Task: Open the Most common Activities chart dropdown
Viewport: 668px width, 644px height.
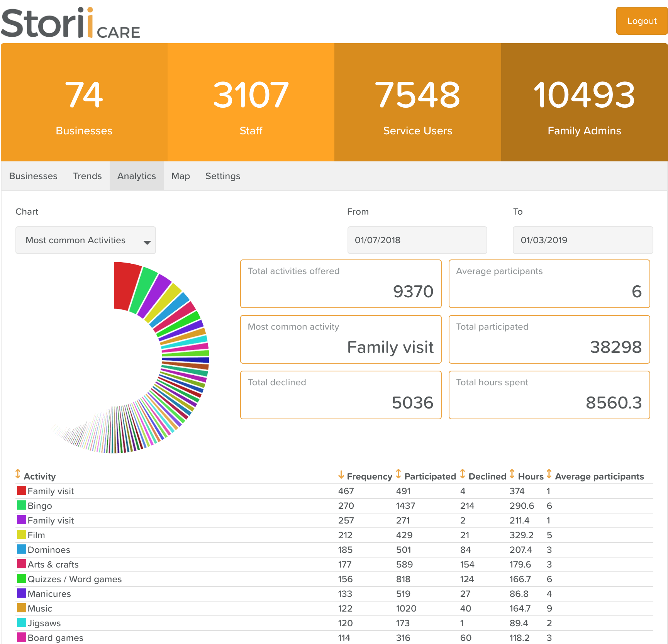Action: pos(86,240)
